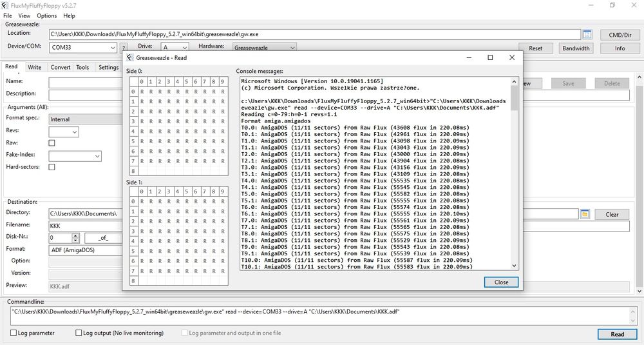
Task: Switch to the Convert tab
Action: [61, 67]
